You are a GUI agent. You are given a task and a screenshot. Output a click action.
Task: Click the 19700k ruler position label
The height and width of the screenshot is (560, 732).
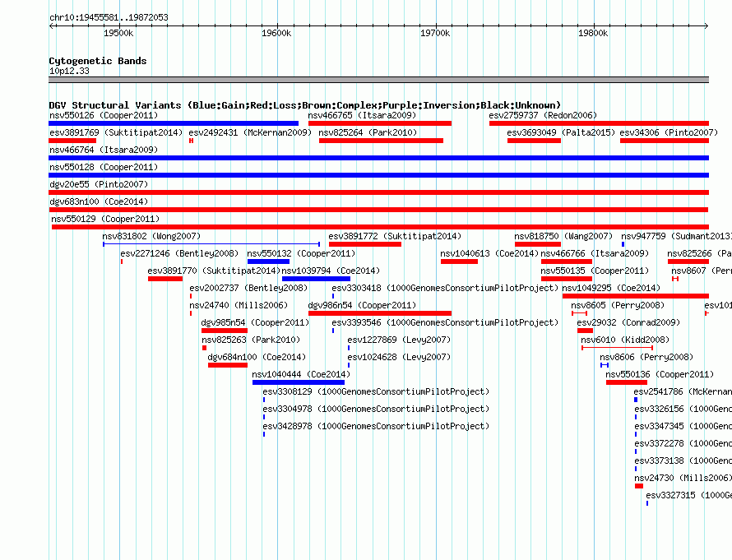coord(435,33)
